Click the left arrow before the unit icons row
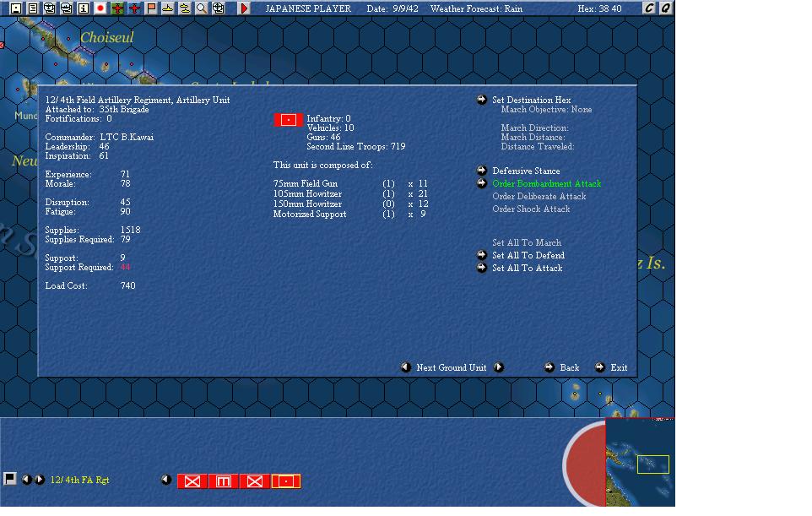812x516 pixels. (165, 480)
